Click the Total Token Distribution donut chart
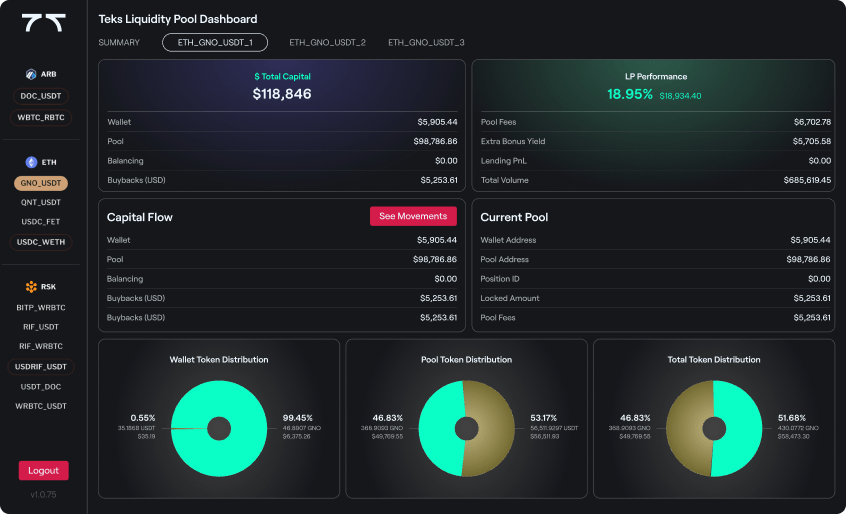Viewport: 846px width, 514px height. 714,428
